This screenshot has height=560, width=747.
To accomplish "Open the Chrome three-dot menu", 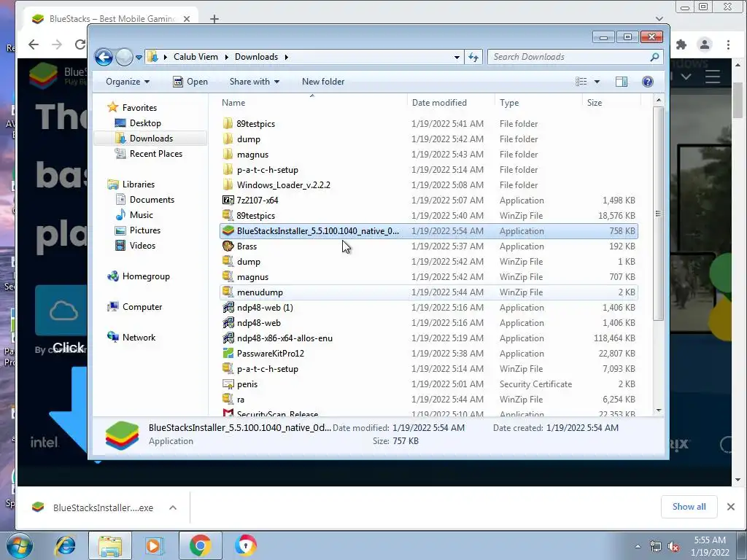I will pos(728,44).
